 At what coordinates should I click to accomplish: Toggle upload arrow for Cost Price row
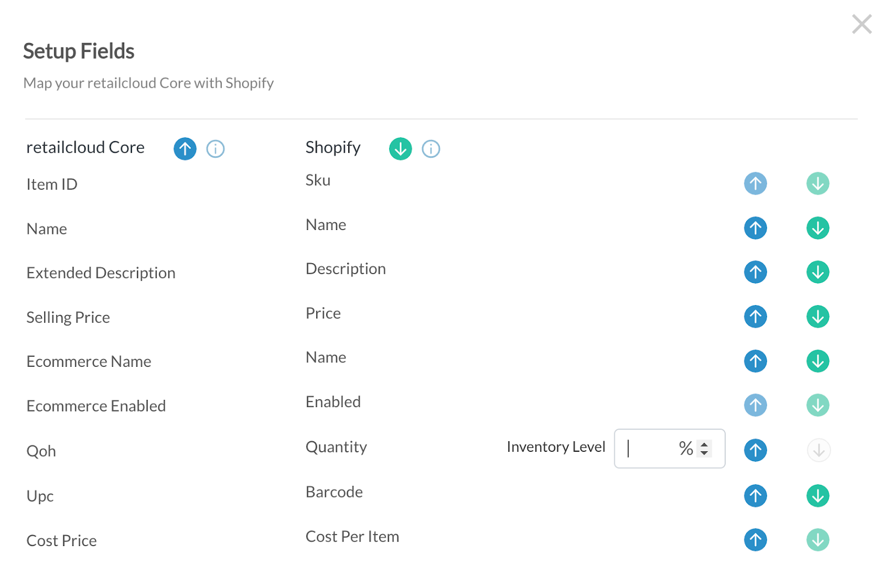point(755,539)
